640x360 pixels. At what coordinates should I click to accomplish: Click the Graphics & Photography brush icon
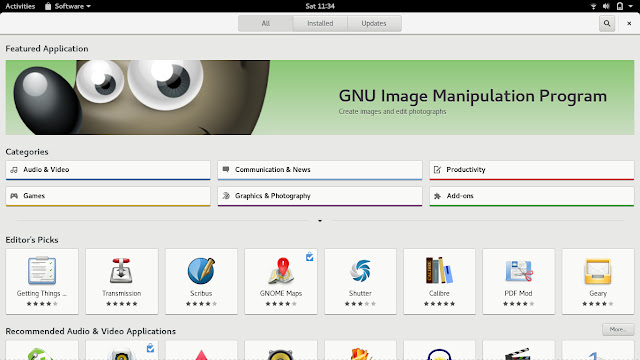coord(226,196)
